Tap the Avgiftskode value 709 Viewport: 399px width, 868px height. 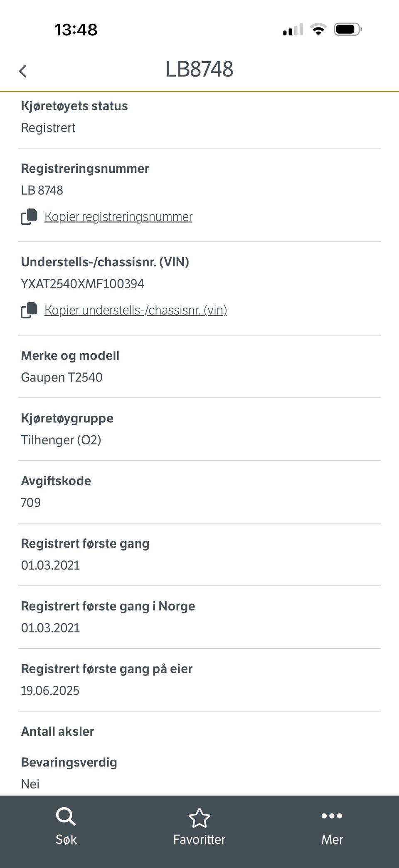(x=31, y=503)
